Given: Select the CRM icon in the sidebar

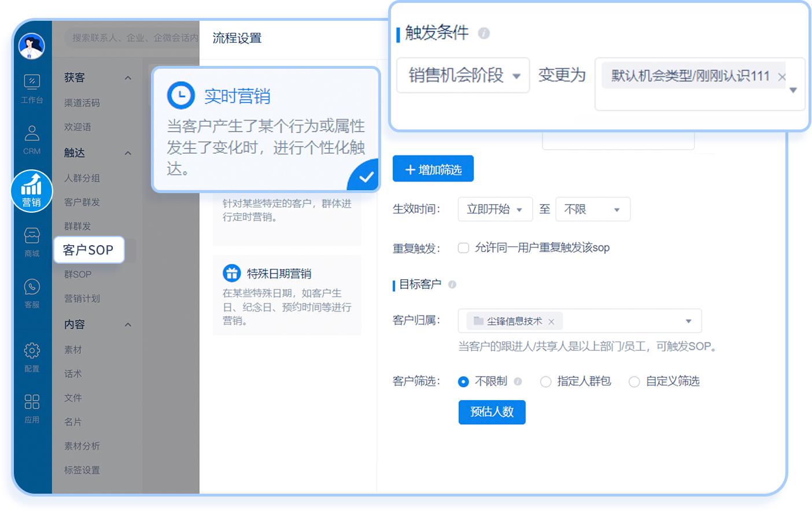Looking at the screenshot, I should tap(32, 139).
